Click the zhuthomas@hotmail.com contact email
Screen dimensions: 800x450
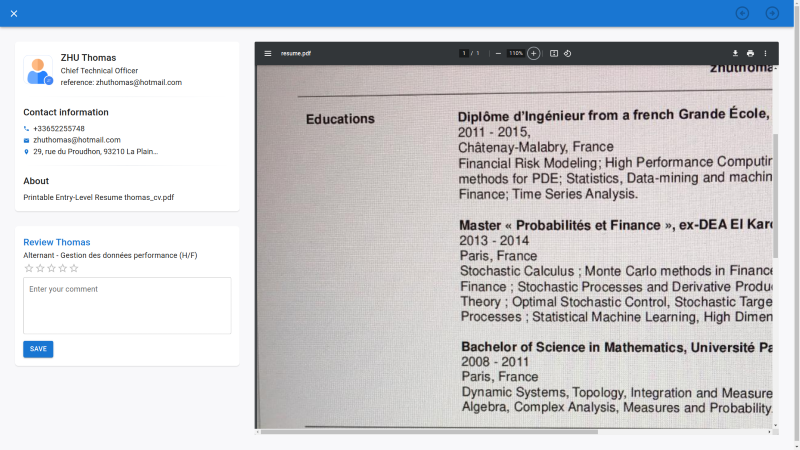[77, 140]
